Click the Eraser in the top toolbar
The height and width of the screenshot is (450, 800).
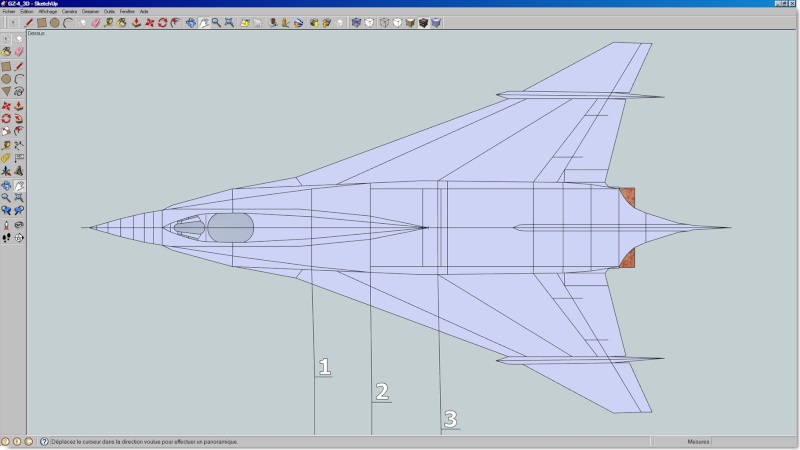[95, 22]
